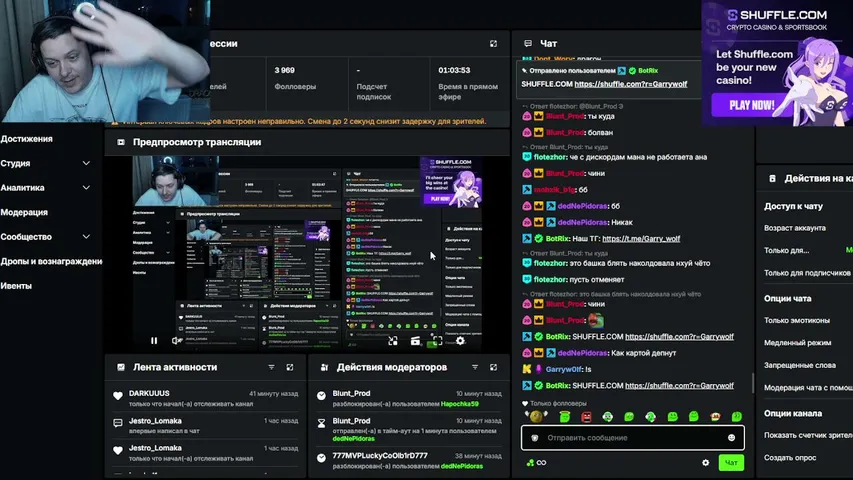Open pinned shuffle.com?r=Garrywolf link

(x=631, y=84)
